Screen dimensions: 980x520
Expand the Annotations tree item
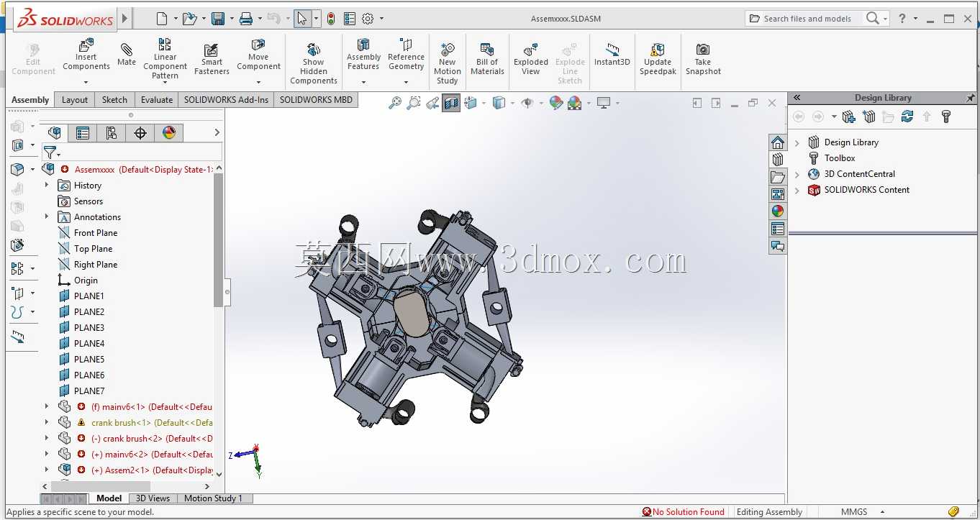point(47,216)
